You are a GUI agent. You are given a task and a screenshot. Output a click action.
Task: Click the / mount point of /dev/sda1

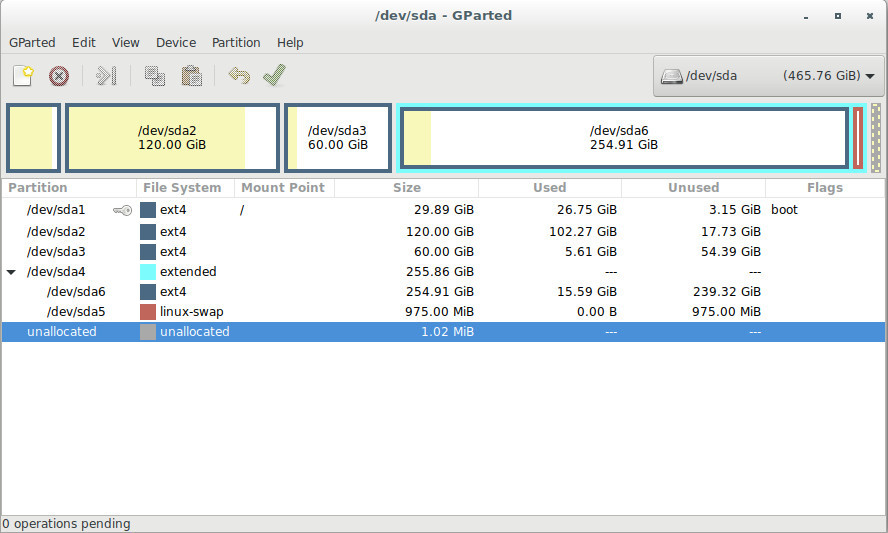click(242, 210)
